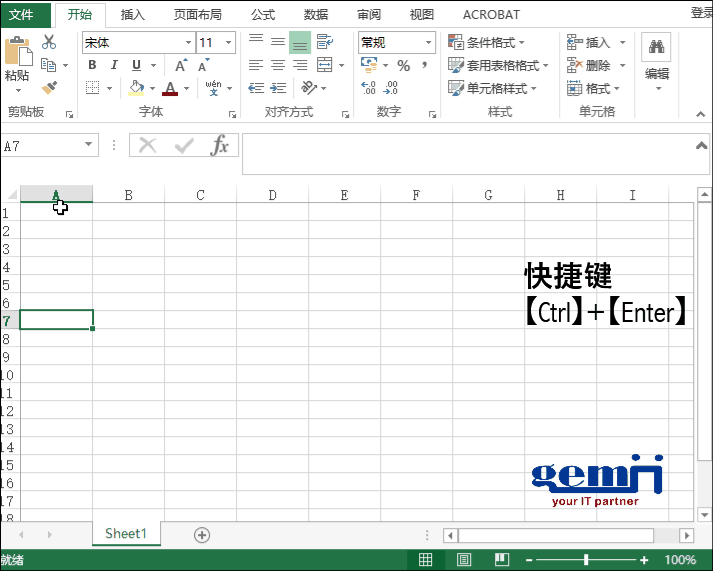Click the zoom slider handle
This screenshot has height=571, width=713.
click(x=586, y=560)
